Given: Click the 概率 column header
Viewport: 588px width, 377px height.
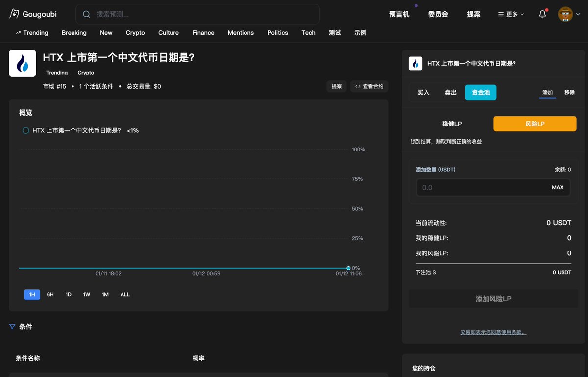Looking at the screenshot, I should tap(198, 358).
